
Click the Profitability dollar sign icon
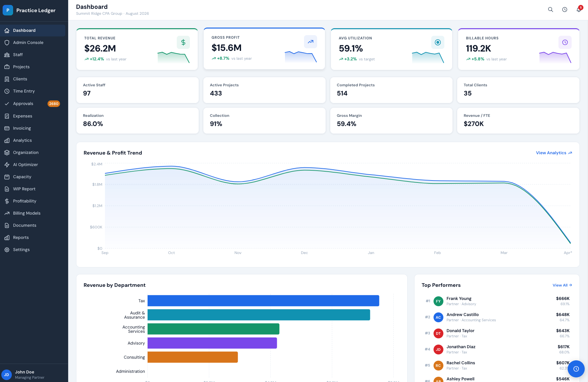pyautogui.click(x=7, y=201)
